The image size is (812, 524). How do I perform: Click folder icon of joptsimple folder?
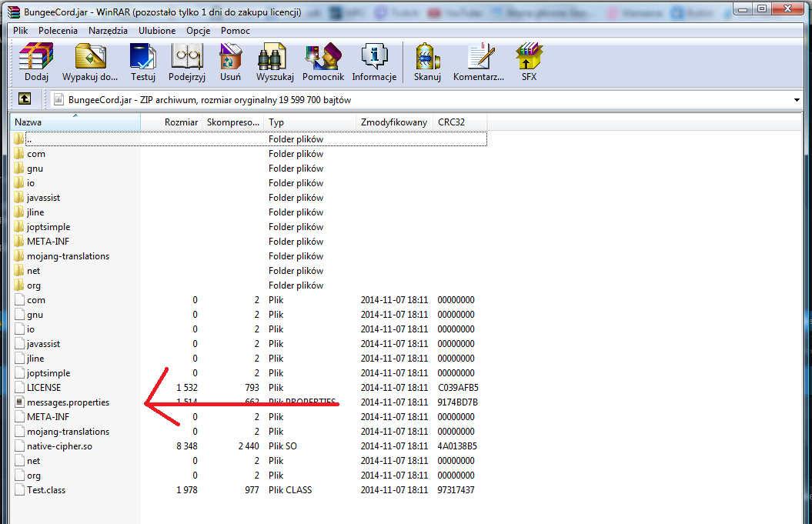click(19, 227)
